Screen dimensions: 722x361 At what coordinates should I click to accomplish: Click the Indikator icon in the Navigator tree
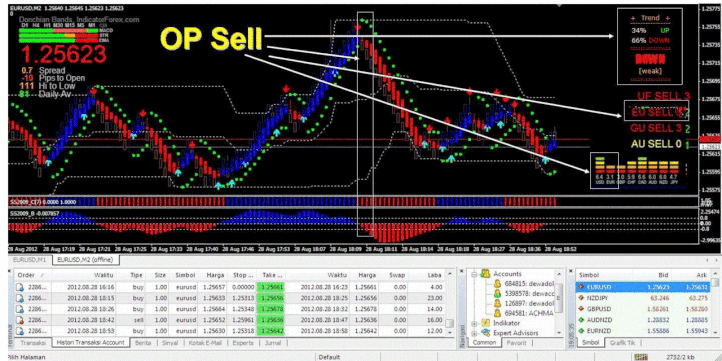[485, 323]
